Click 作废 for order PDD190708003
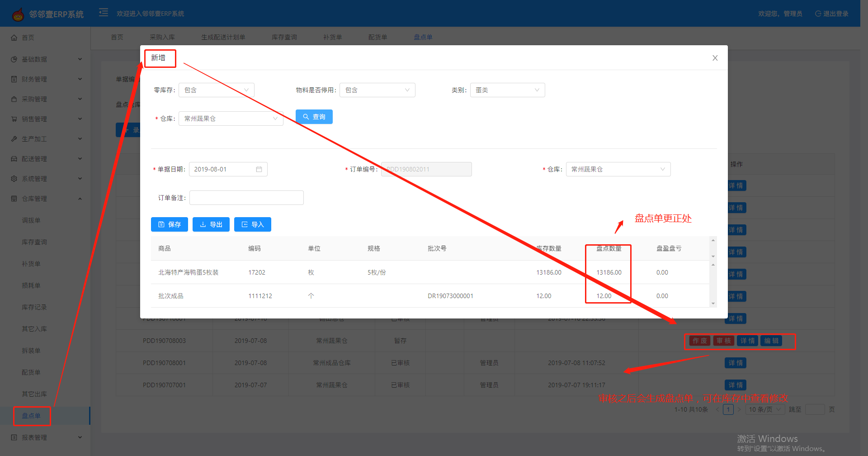 click(x=700, y=341)
